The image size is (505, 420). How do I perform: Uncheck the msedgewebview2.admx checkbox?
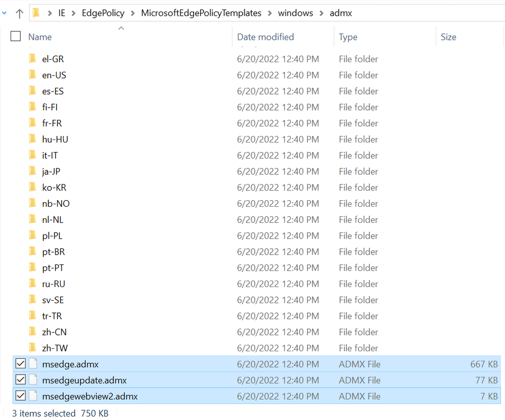point(21,396)
